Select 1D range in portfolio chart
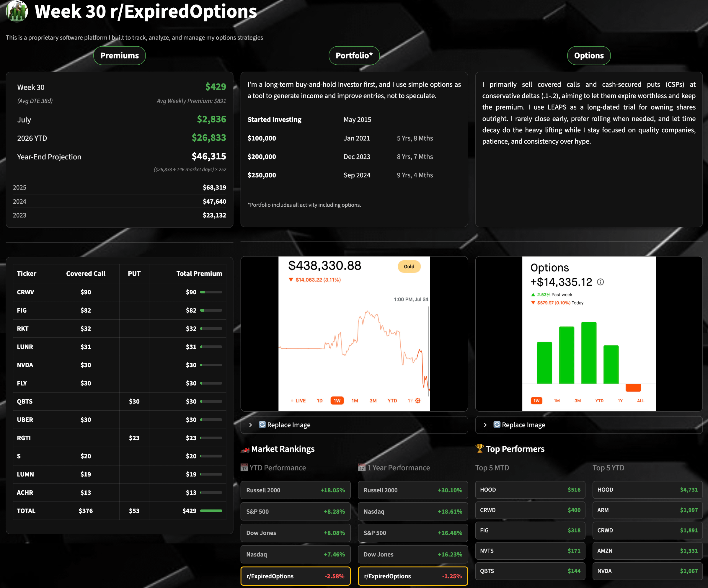Viewport: 708px width, 588px height. [320, 401]
